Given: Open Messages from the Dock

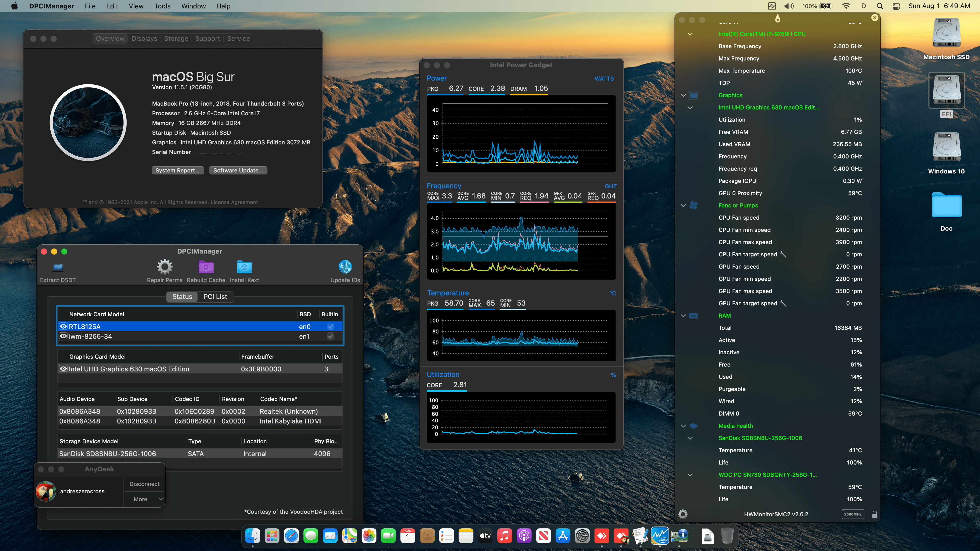Looking at the screenshot, I should point(311,536).
